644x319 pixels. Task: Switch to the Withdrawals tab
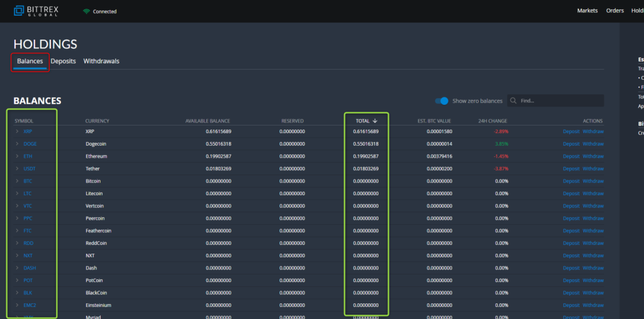pyautogui.click(x=101, y=61)
